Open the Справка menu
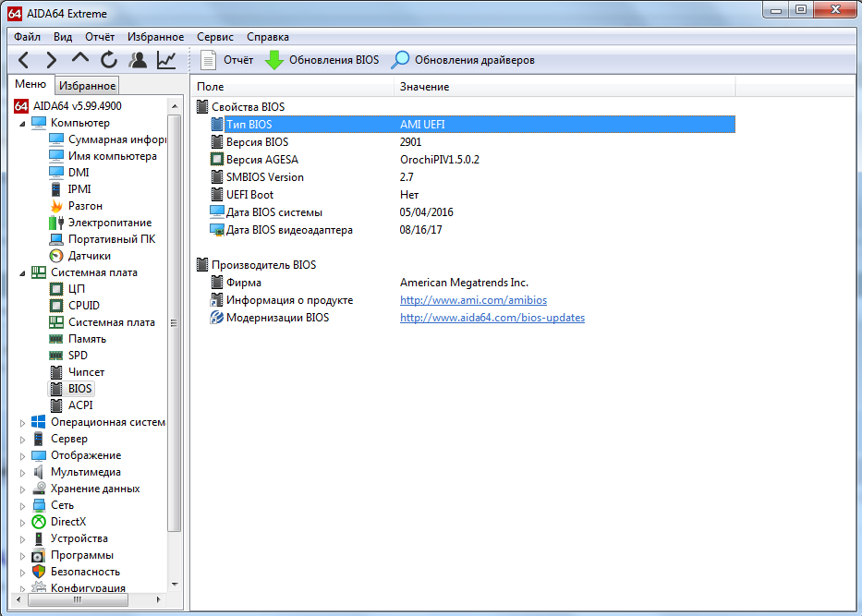Image resolution: width=862 pixels, height=616 pixels. tap(268, 37)
